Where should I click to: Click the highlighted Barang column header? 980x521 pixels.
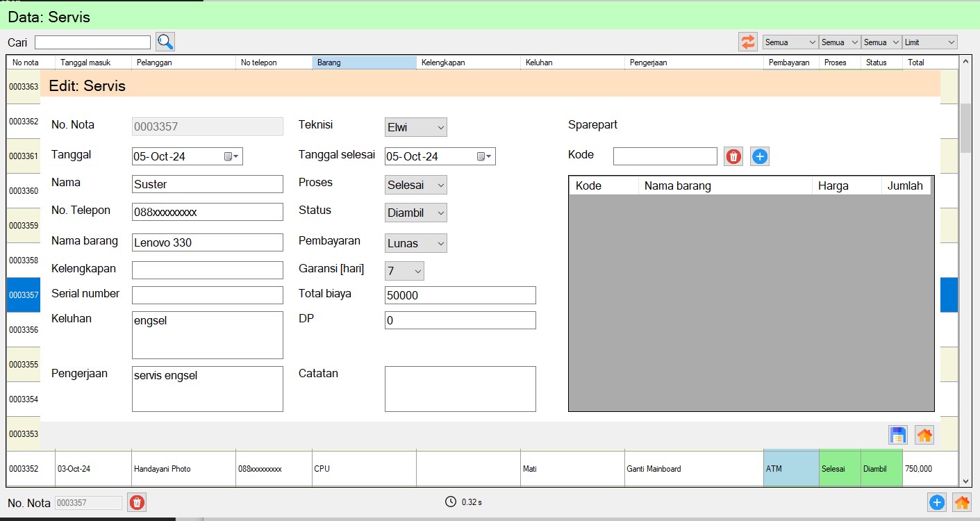365,63
